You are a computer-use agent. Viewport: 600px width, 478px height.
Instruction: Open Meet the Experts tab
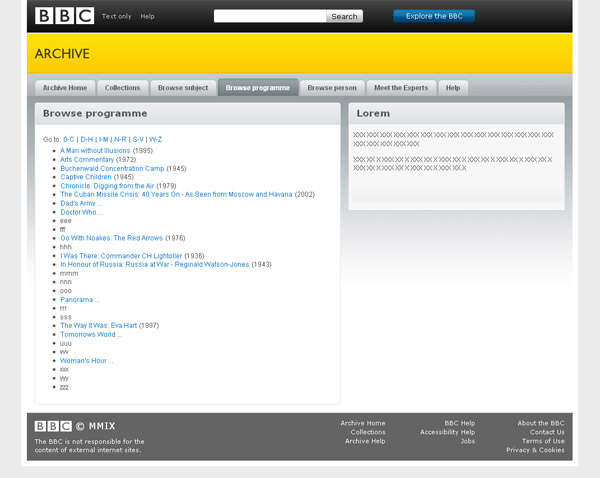[x=401, y=88]
